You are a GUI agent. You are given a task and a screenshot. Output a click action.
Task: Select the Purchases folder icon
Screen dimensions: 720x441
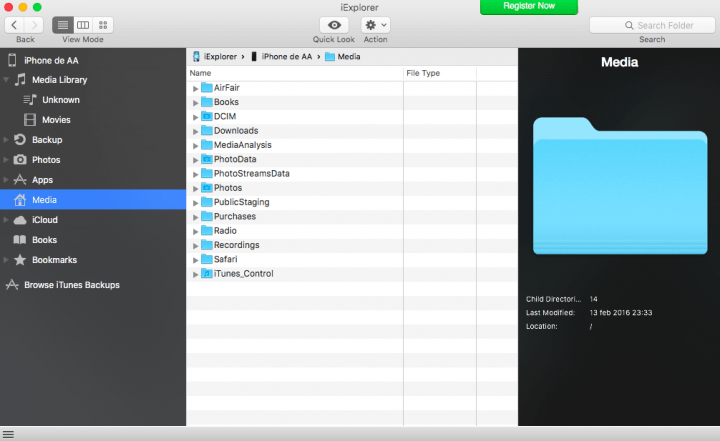coord(207,216)
